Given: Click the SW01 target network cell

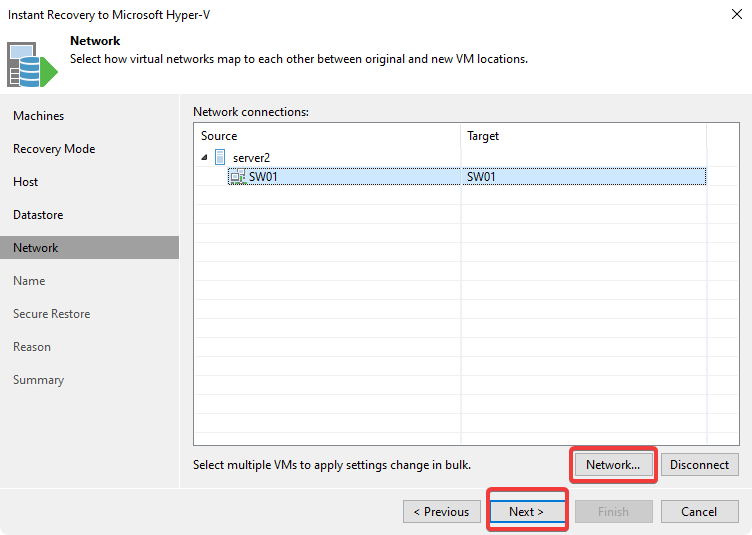Looking at the screenshot, I should pos(481,177).
